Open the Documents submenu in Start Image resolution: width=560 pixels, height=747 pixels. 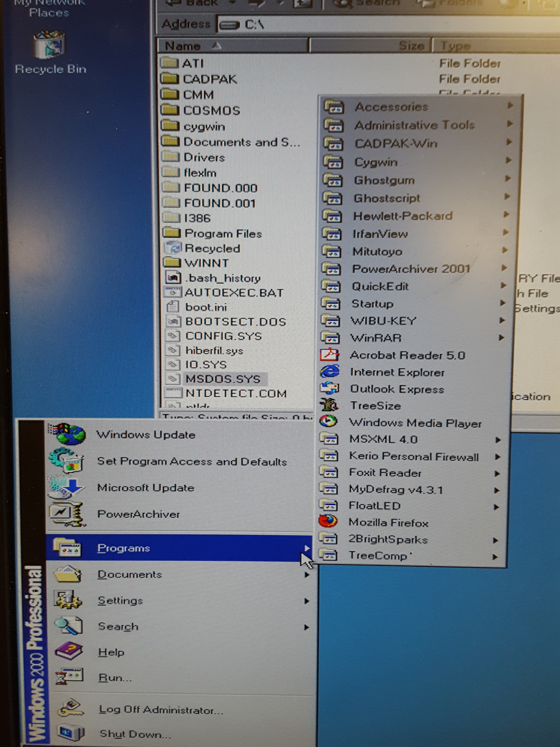(179, 574)
